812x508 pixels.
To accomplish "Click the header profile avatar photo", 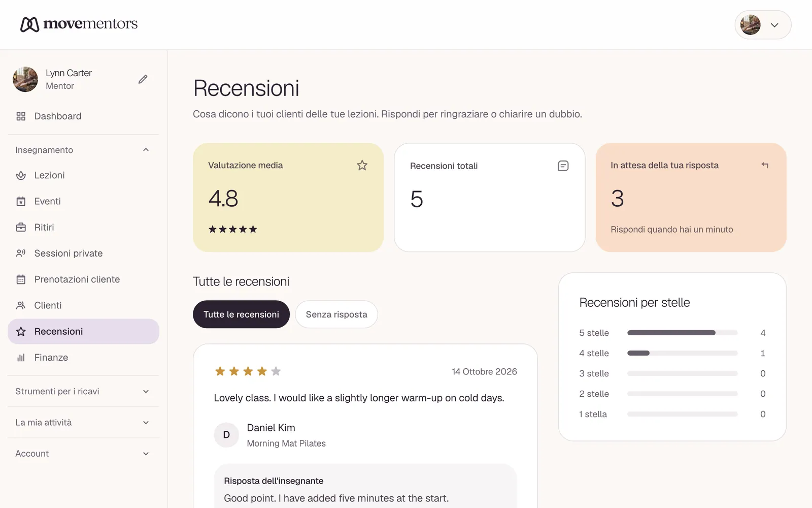I will [750, 25].
